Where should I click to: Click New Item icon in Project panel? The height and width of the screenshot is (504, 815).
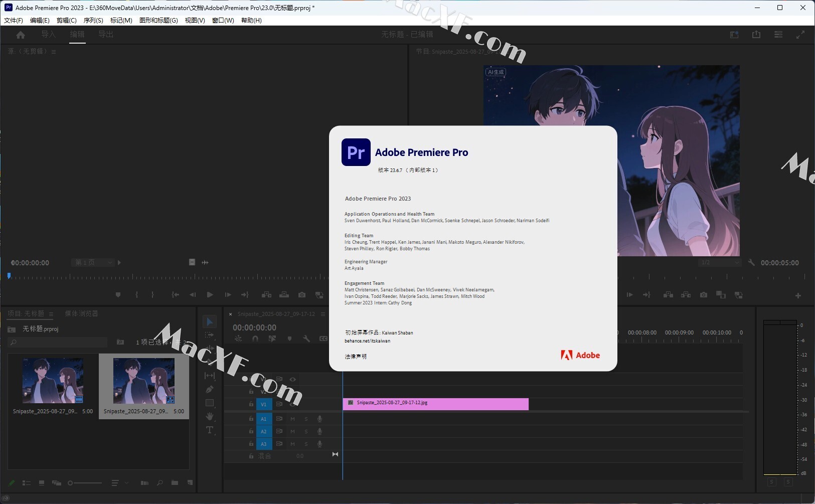(190, 483)
